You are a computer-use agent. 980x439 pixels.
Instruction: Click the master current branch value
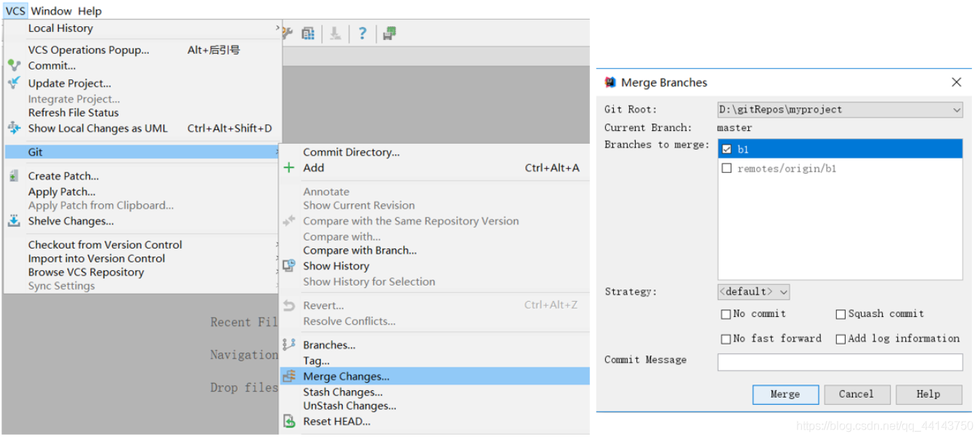[x=734, y=128]
